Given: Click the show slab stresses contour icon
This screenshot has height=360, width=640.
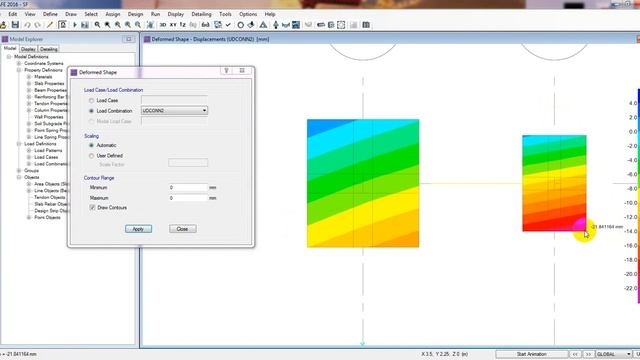Looking at the screenshot, I should click(296, 25).
